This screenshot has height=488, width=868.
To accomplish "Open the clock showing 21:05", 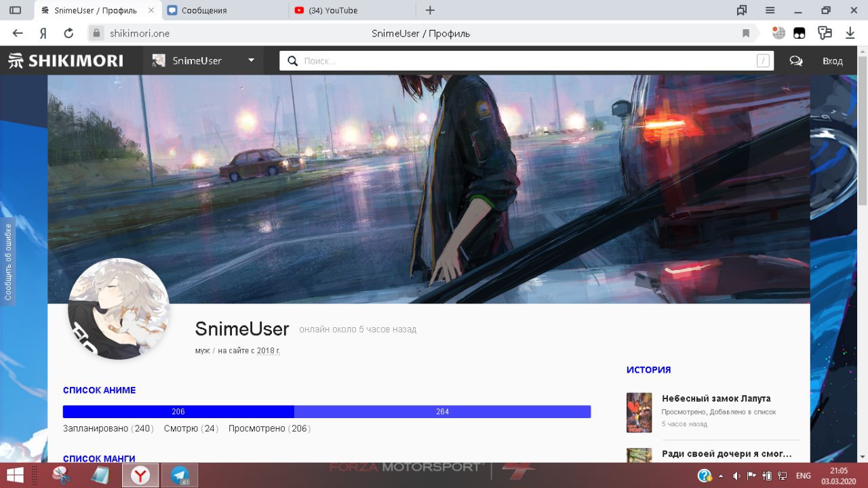I will tap(839, 475).
